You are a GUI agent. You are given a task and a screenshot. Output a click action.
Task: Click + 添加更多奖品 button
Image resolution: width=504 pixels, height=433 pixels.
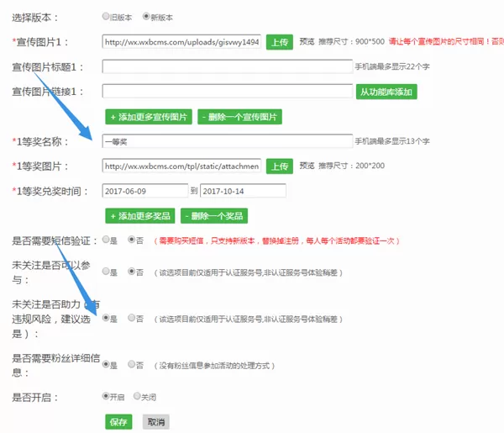(139, 216)
